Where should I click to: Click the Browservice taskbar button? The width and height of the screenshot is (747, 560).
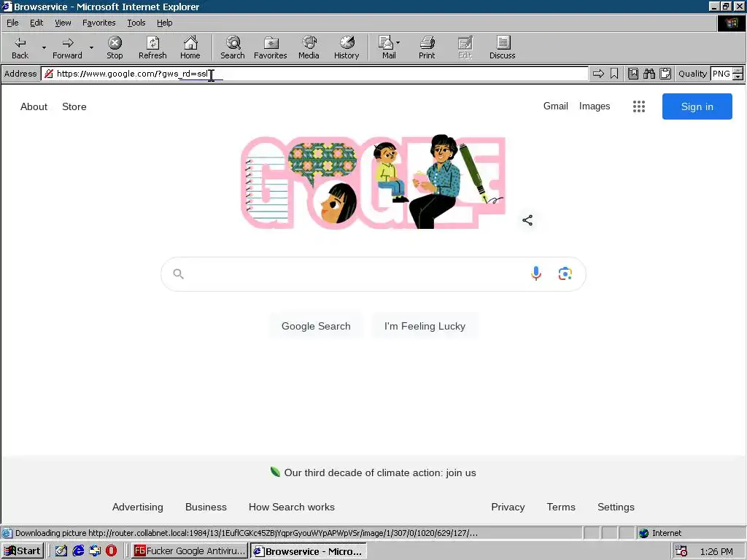coord(309,551)
